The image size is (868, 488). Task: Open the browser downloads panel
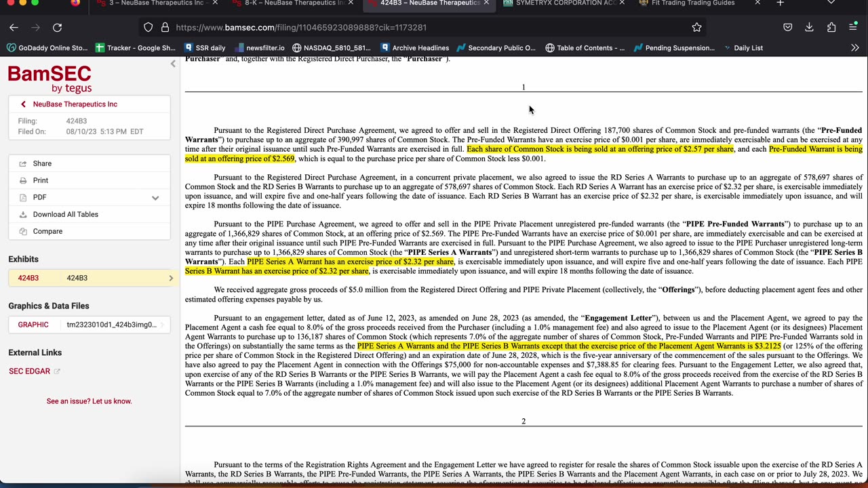[x=809, y=27]
